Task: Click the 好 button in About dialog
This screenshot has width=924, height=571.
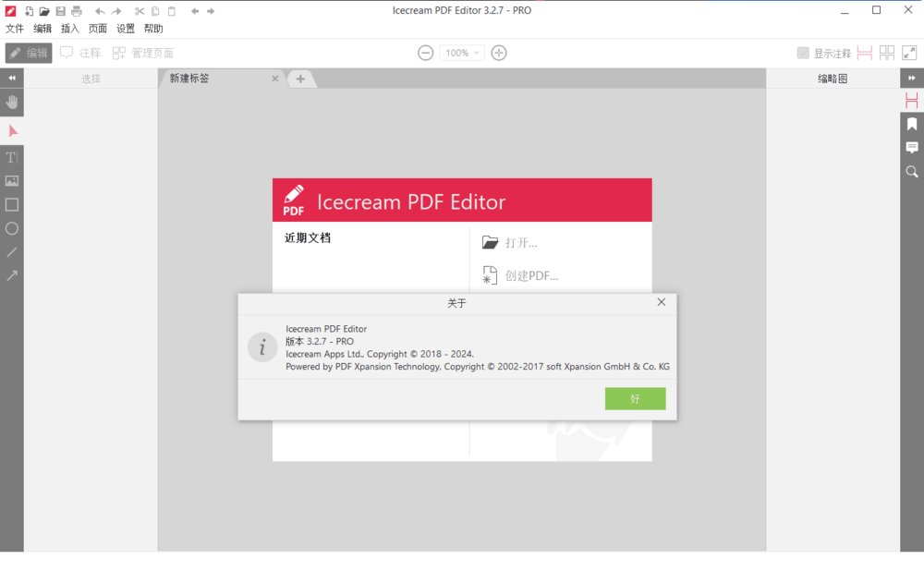Action: (x=635, y=398)
